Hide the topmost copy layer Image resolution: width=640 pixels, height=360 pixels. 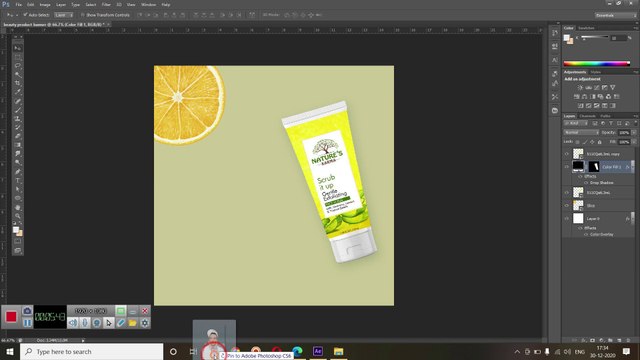click(x=567, y=154)
